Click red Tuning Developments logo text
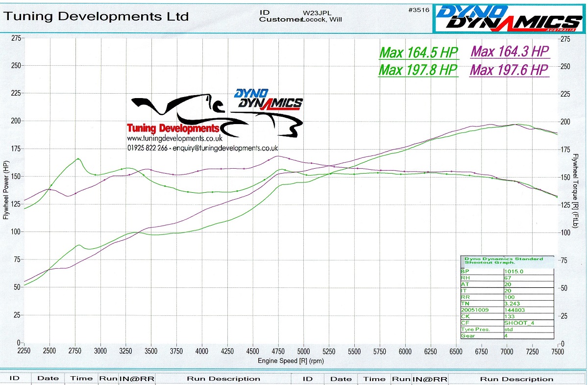Image resolution: width=588 pixels, height=385 pixels. (173, 128)
